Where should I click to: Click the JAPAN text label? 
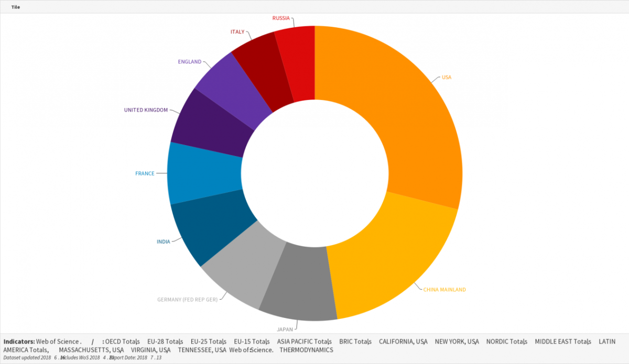[x=285, y=329]
